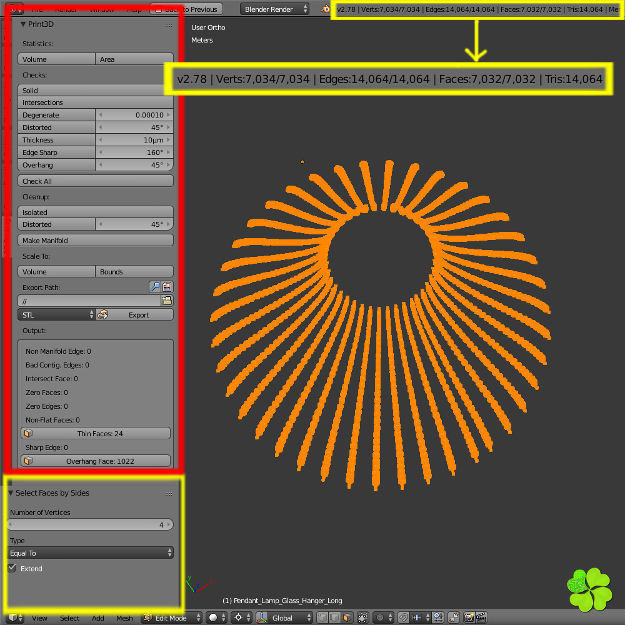Click the Edit Mode icon in header
This screenshot has width=625, height=625.
[x=148, y=617]
